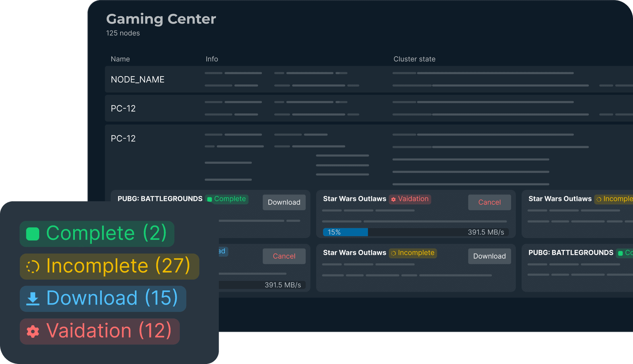Select the NODE_NAME row
This screenshot has width=633, height=364.
pyautogui.click(x=369, y=79)
